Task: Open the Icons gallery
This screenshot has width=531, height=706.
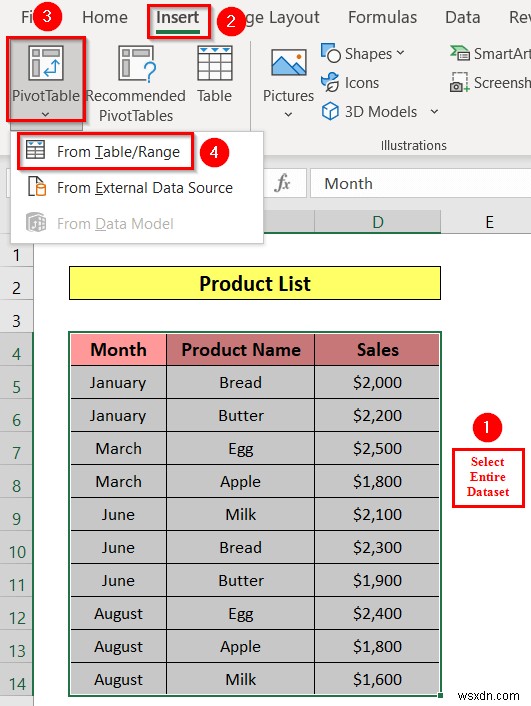Action: tap(350, 83)
